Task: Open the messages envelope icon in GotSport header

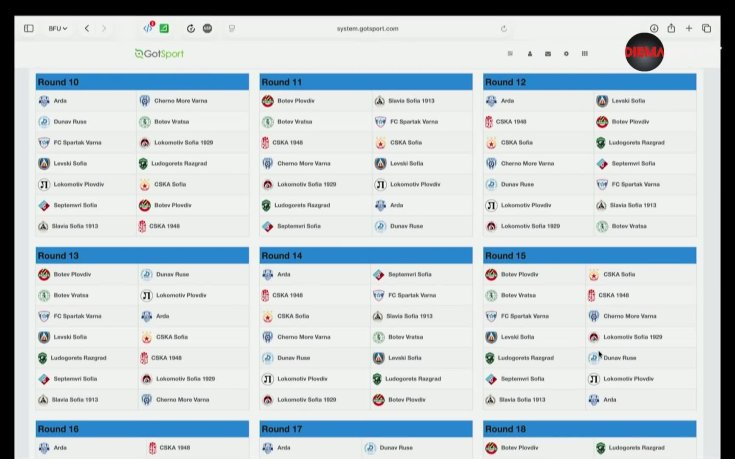Action: 548,54
